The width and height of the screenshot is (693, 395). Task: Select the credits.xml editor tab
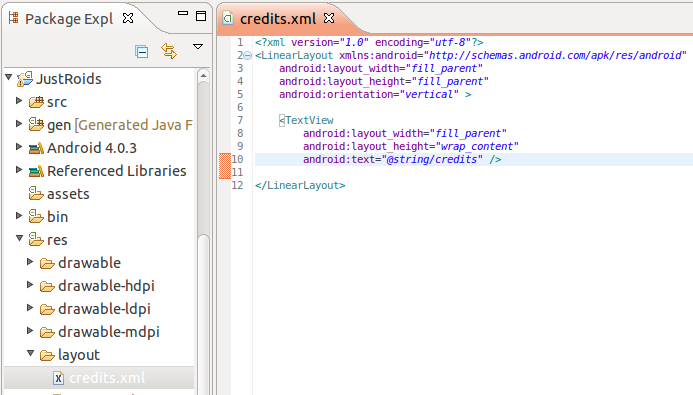278,19
